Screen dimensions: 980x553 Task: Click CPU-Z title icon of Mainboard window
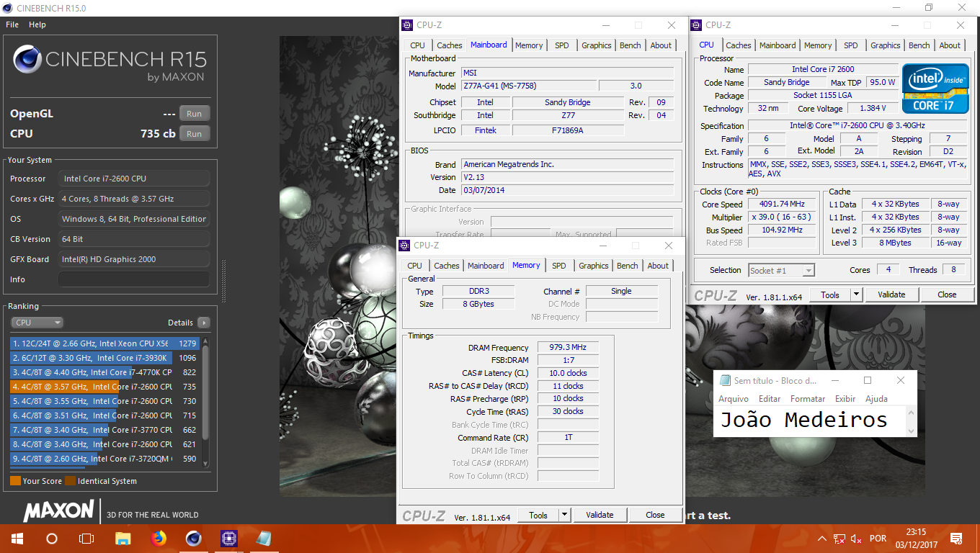coord(407,25)
